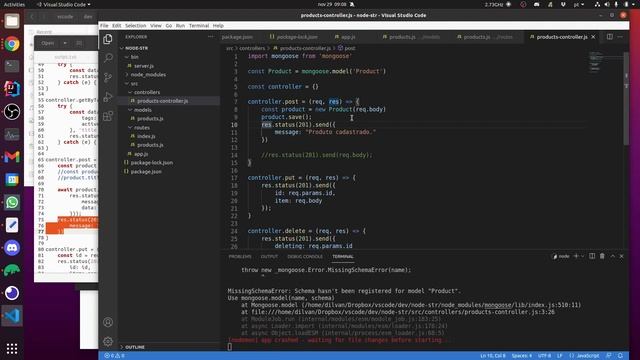The image size is (640, 360).
Task: Open the Files app from dock
Action: 12,21
